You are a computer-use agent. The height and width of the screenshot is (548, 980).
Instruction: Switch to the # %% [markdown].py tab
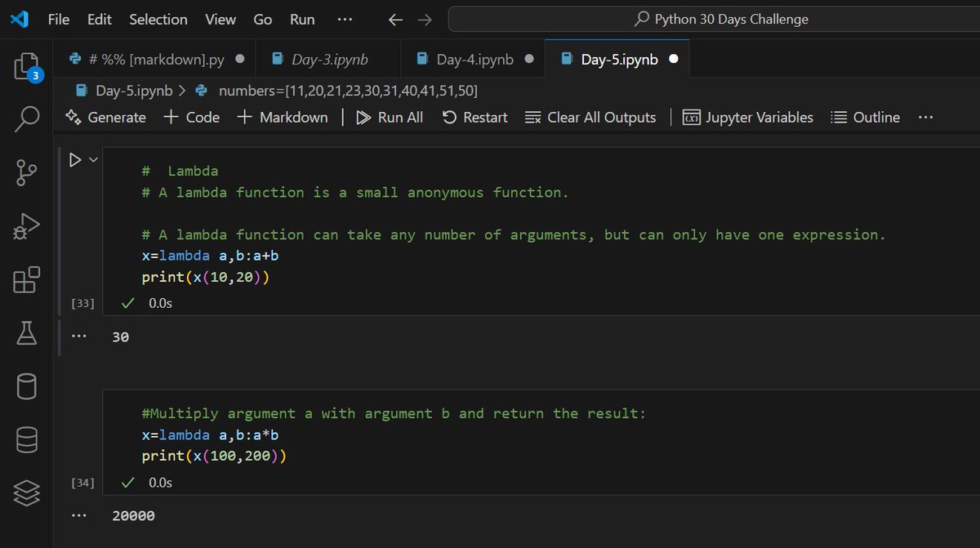pyautogui.click(x=157, y=59)
